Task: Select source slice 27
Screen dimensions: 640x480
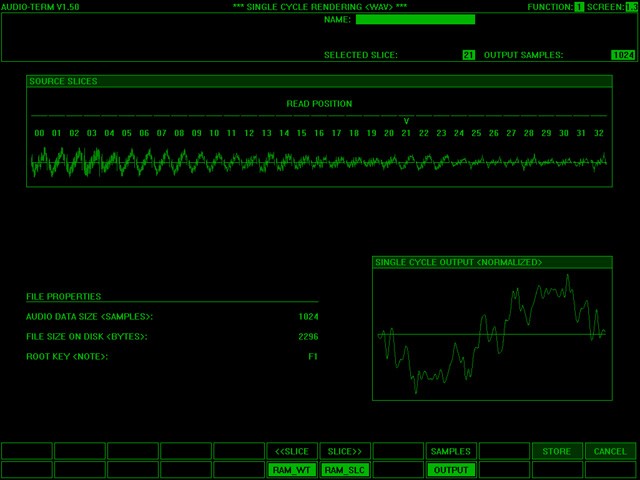Action: pyautogui.click(x=511, y=133)
